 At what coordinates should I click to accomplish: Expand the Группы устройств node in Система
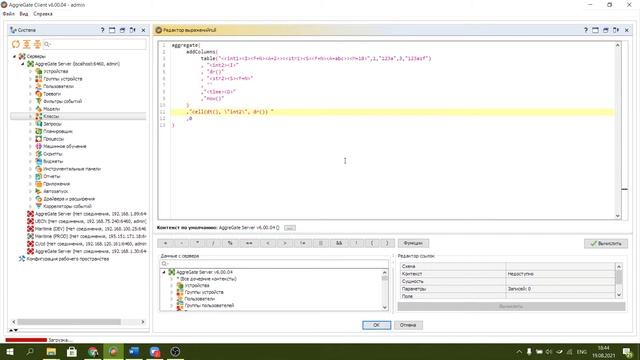[x=31, y=79]
